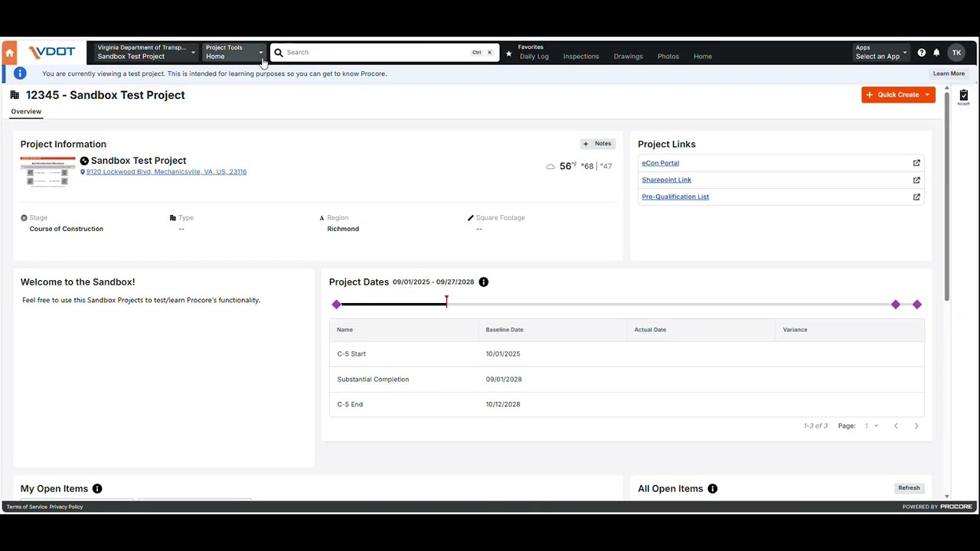Expand the Sandbox Test Project selector

(145, 52)
